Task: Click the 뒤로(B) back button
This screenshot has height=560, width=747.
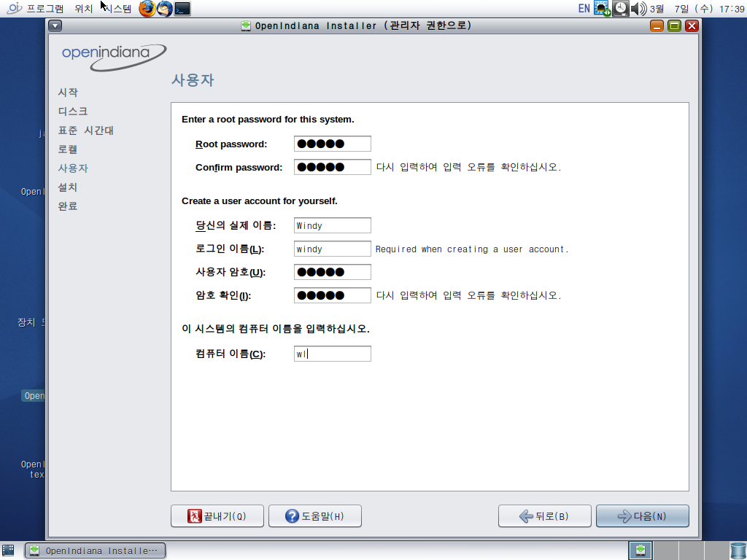Action: 544,516
